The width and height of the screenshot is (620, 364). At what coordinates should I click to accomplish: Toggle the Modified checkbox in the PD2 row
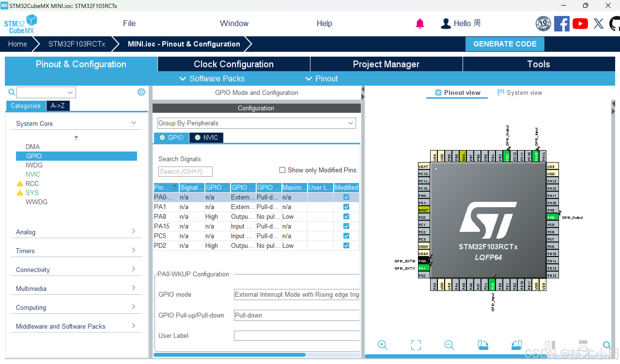[346, 245]
